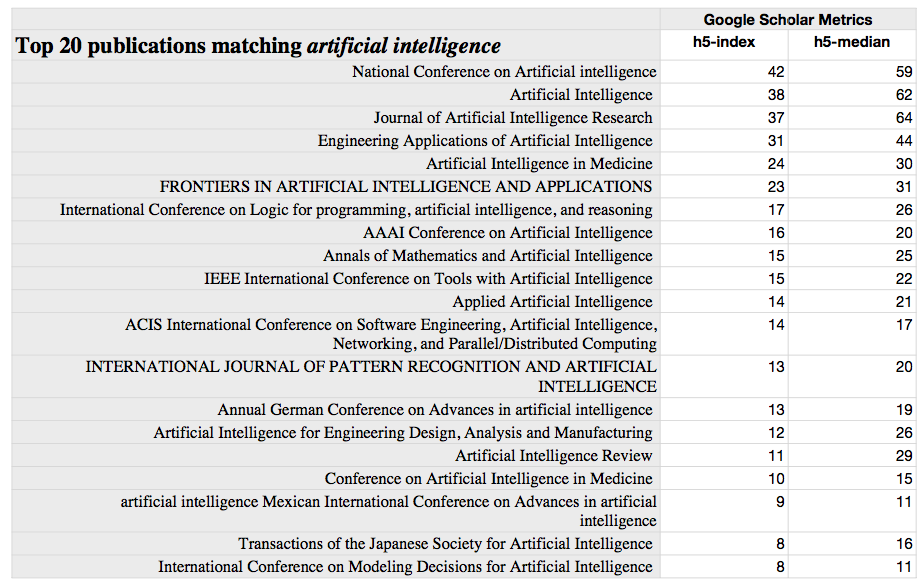
Task: Click Annals of Mathematics and Artificial Intelligence
Action: click(488, 256)
